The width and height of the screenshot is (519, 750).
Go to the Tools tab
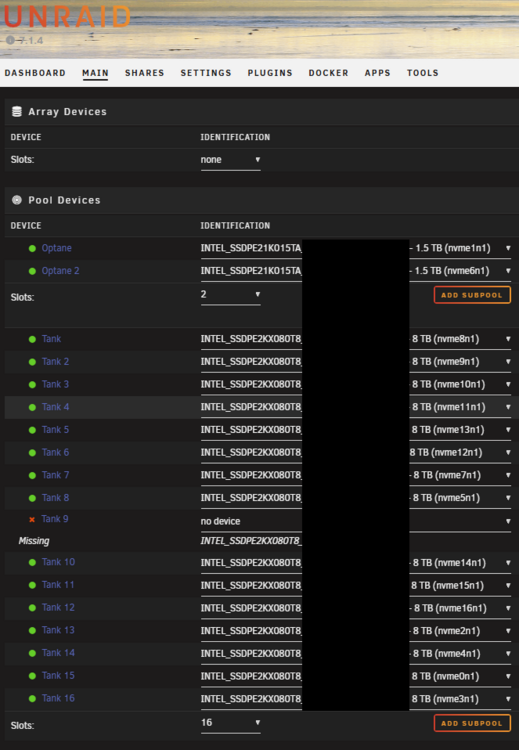click(x=422, y=73)
